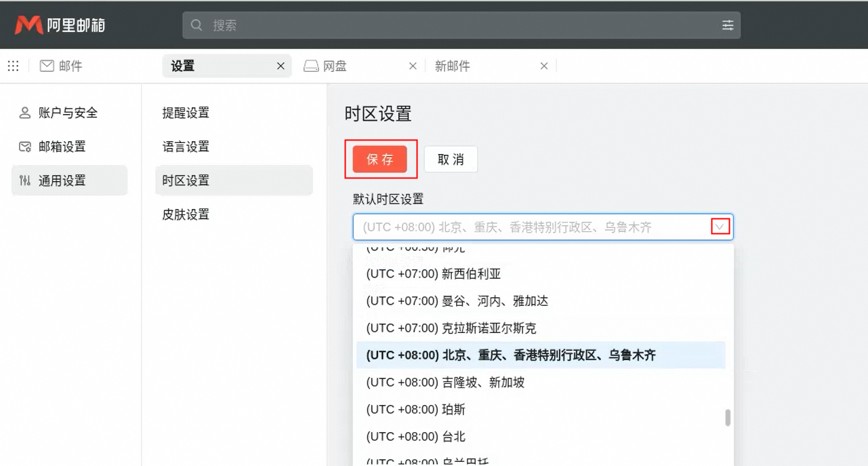Screen dimensions: 868x466
Task: Collapse the timezone dropdown arrow
Action: (720, 227)
